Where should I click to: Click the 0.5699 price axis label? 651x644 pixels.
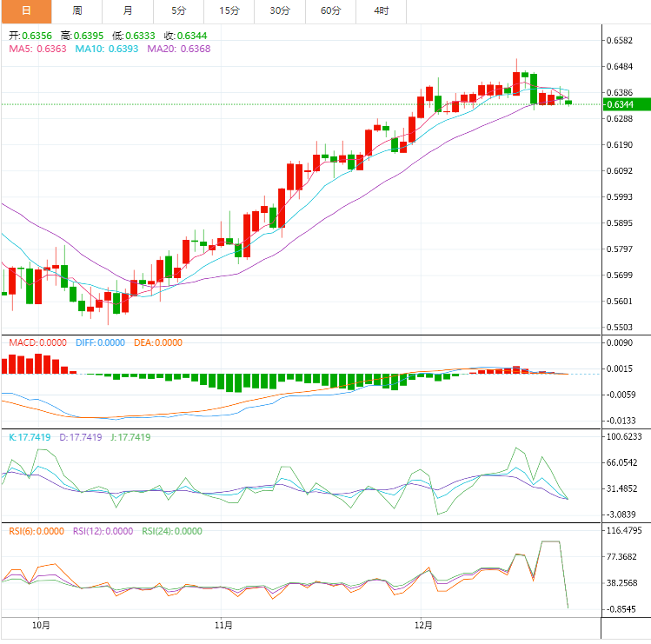[x=620, y=276]
